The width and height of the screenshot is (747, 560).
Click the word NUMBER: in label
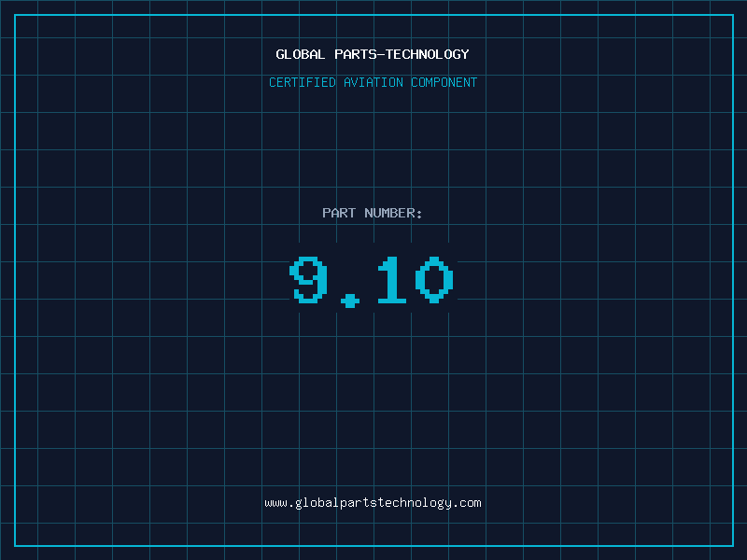[x=393, y=213]
